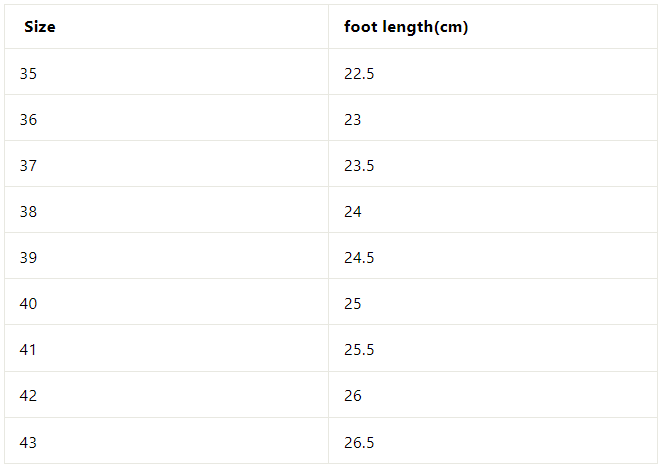Click the 25.5 foot length value
This screenshot has height=468, width=664.
tap(359, 349)
